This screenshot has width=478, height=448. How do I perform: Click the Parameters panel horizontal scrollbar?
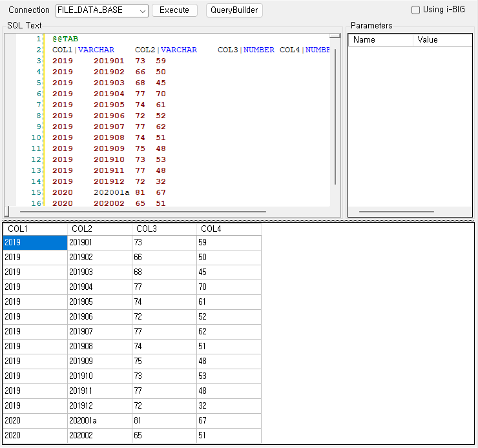point(397,211)
